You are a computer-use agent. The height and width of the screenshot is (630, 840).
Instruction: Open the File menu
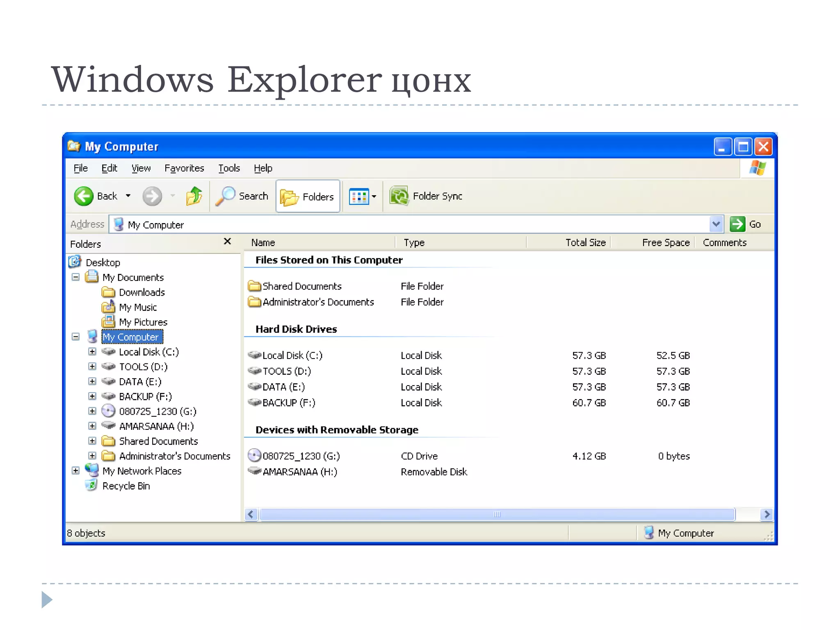(80, 168)
